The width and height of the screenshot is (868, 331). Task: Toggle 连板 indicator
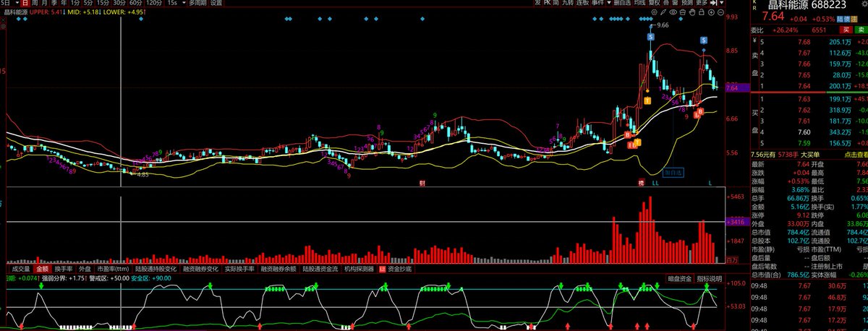click(582, 4)
